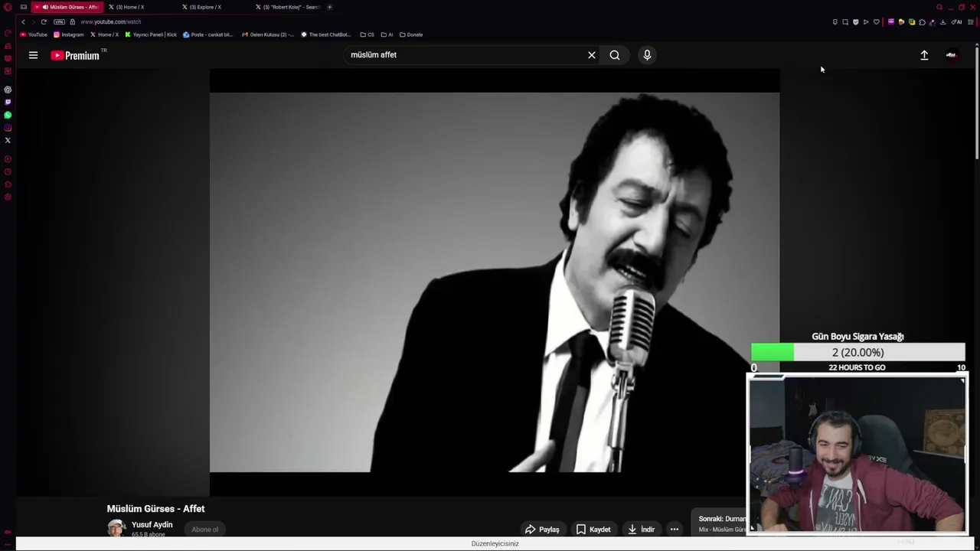Screen dimensions: 980x551
Task: Open the 'Yayıncı Paneli | Kick' bookmark
Action: [151, 34]
